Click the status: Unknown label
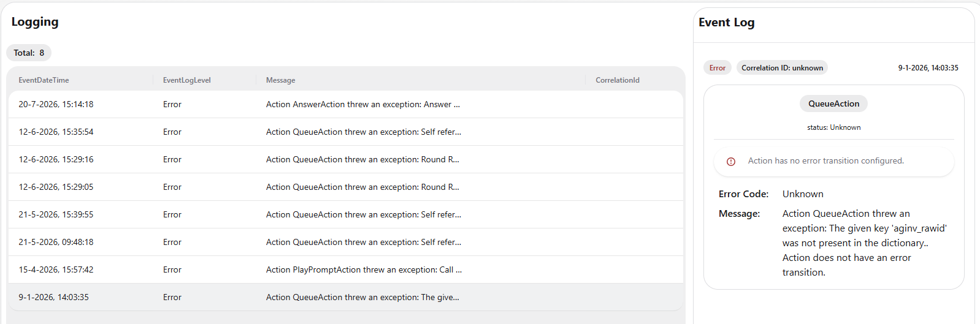980x324 pixels. 833,127
